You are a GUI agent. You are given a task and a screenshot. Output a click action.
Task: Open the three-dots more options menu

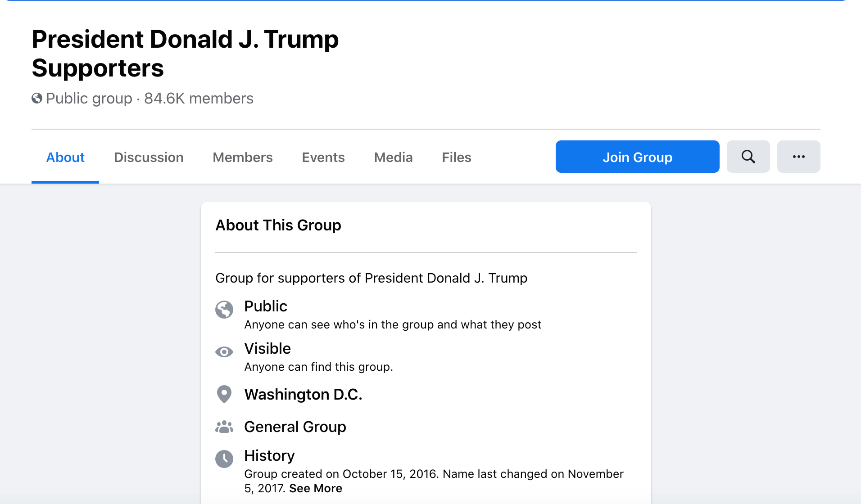tap(798, 157)
